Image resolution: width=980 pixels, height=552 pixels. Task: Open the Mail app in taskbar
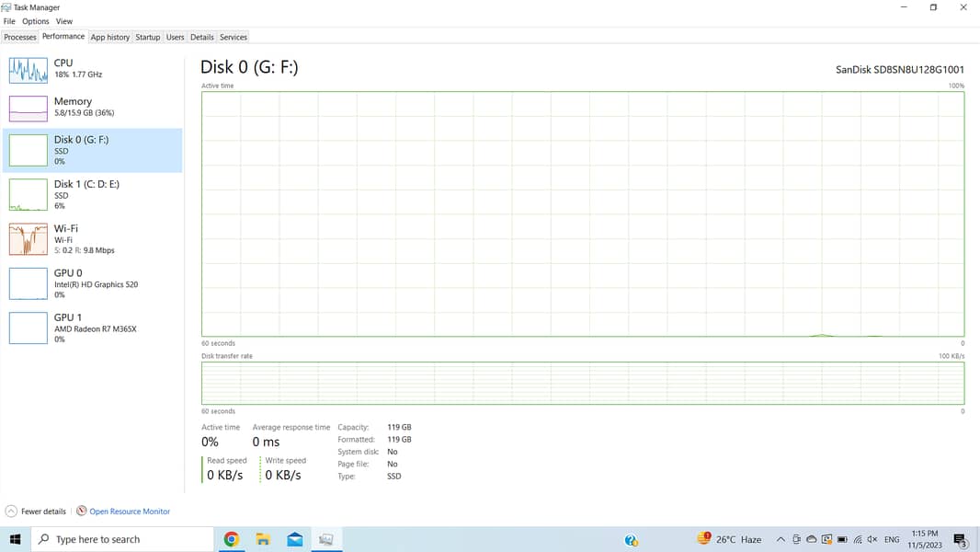(295, 540)
